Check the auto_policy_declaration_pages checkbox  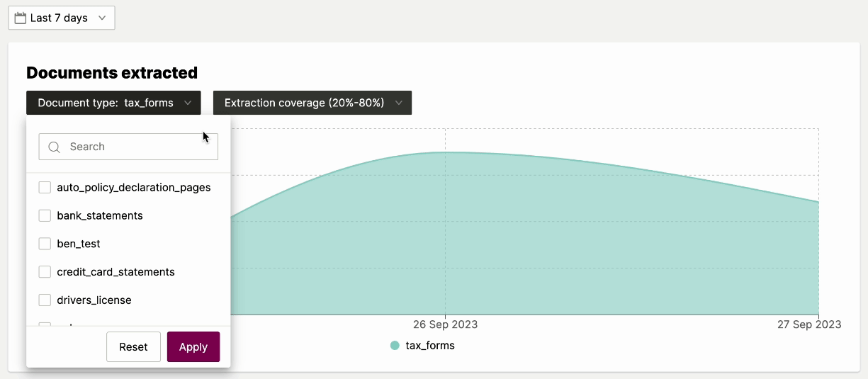pos(45,188)
